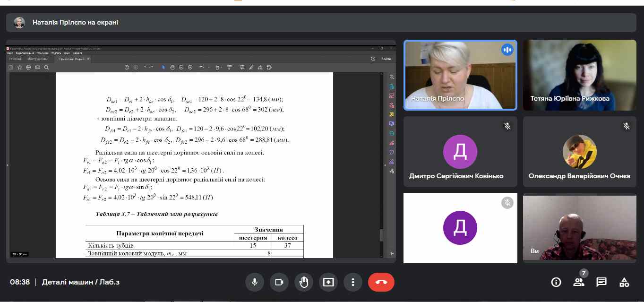Image resolution: width=644 pixels, height=302 pixels.
Task: Mute the microphone in the call bar
Action: point(254,282)
